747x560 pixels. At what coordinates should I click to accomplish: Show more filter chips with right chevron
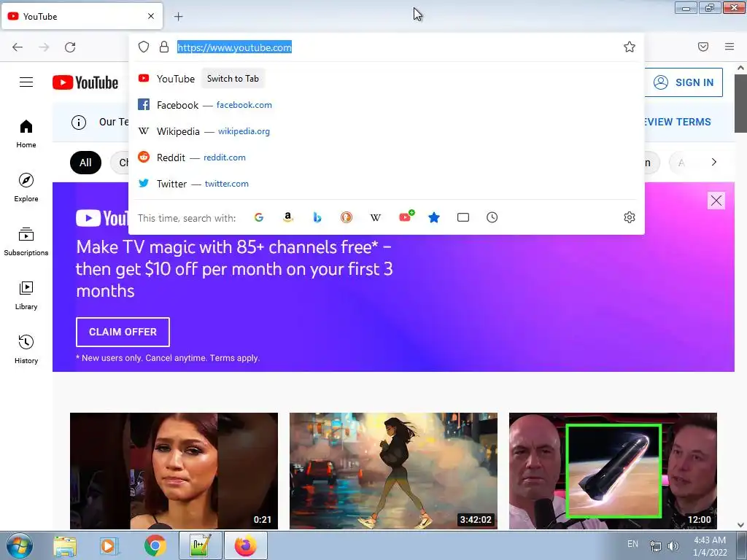click(713, 162)
